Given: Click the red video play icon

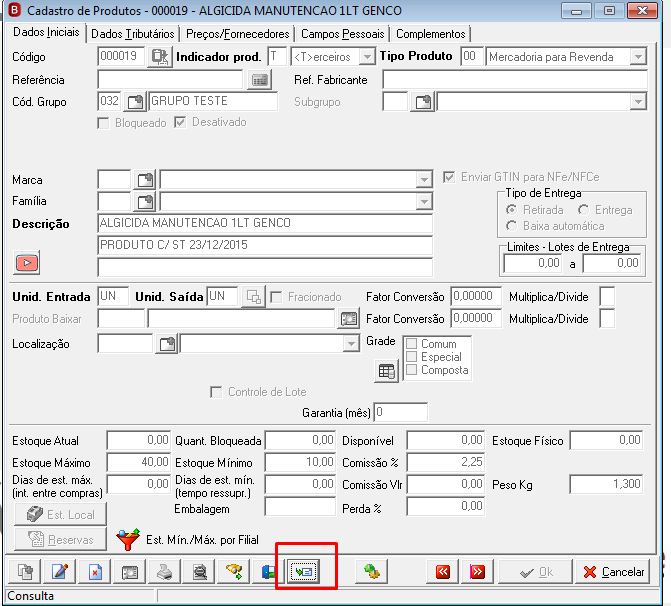Looking at the screenshot, I should click(x=27, y=262).
